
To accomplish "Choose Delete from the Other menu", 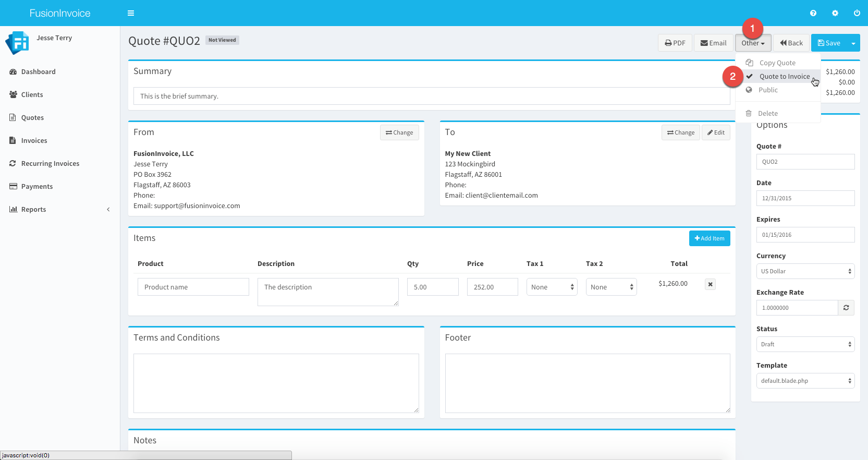I will pos(778,113).
